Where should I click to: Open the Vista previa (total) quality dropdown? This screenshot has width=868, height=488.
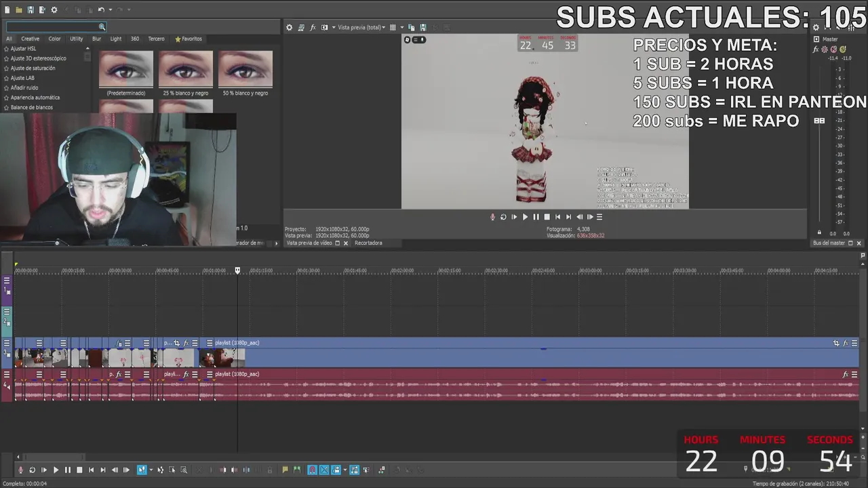(361, 27)
